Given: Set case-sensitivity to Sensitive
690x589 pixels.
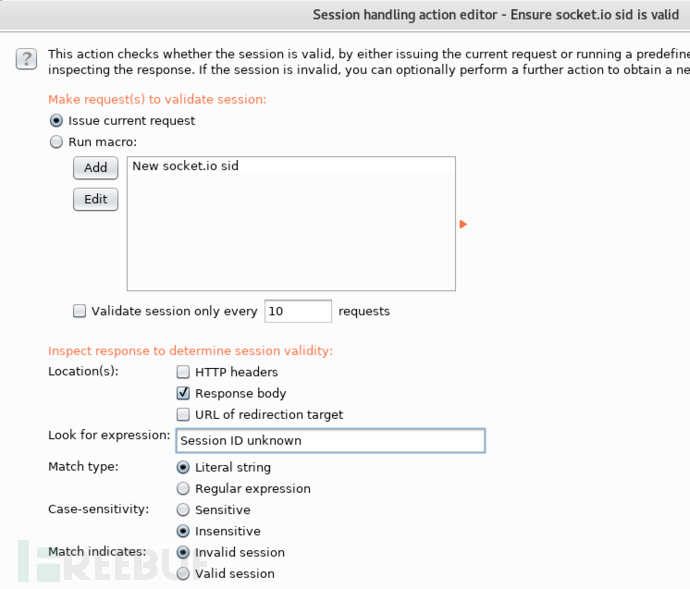Looking at the screenshot, I should [x=183, y=510].
